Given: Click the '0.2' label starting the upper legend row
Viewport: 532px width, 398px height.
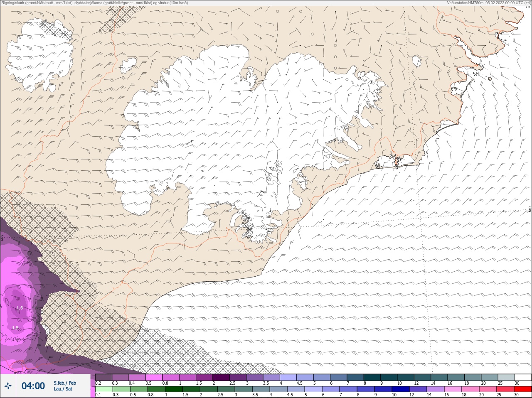Looking at the screenshot, I should (x=98, y=383).
